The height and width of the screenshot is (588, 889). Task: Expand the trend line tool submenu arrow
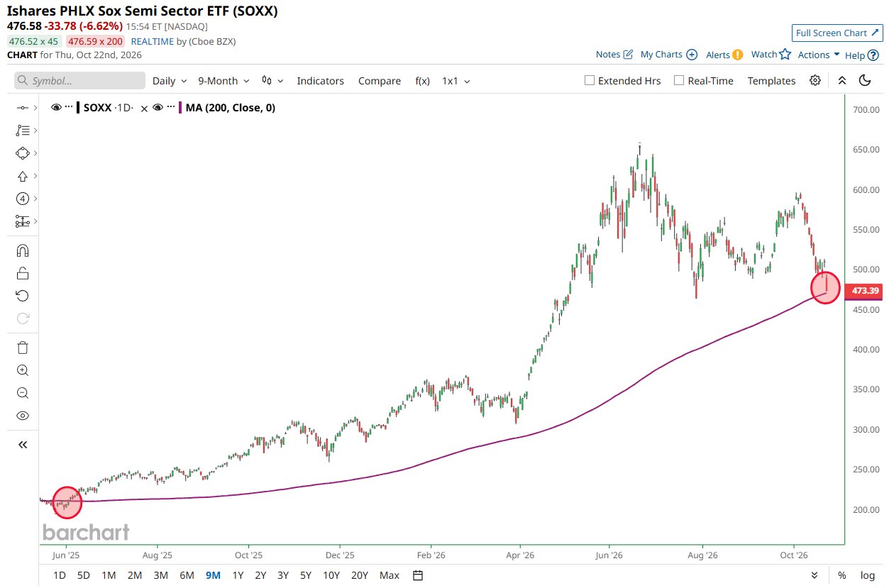click(35, 108)
